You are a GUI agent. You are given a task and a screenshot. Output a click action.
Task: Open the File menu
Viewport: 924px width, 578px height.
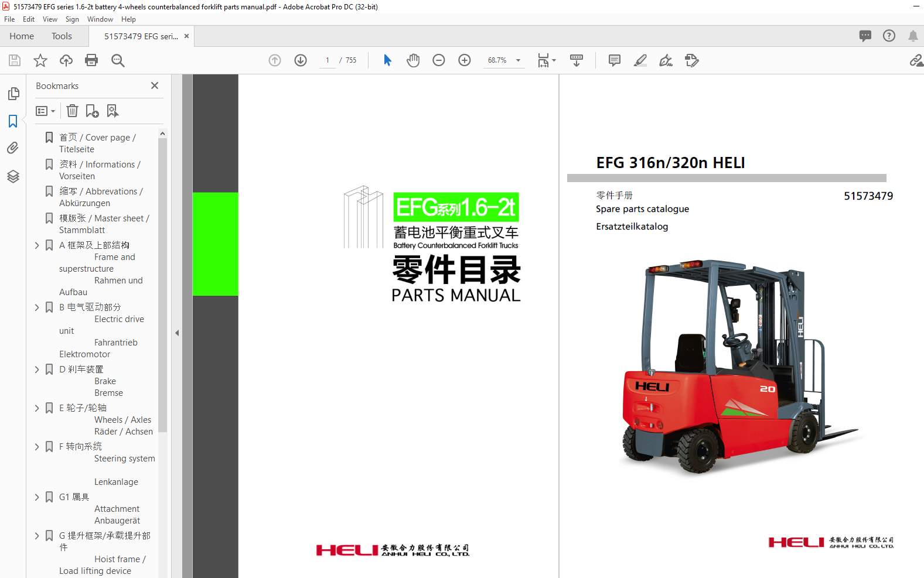pos(9,19)
